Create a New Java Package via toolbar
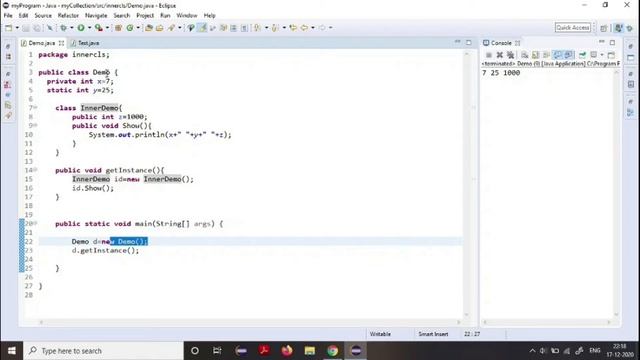This screenshot has width=640, height=360. click(118, 28)
